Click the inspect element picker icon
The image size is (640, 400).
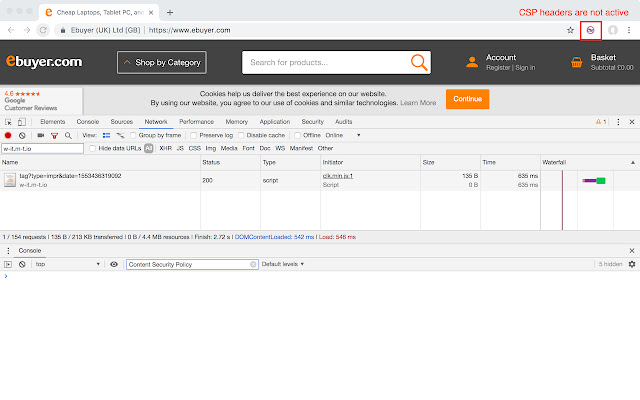pyautogui.click(x=8, y=121)
